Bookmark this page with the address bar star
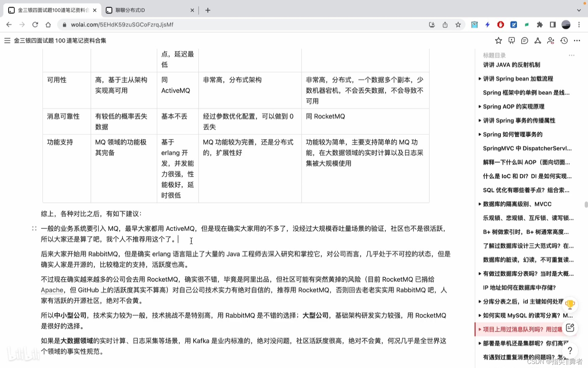The image size is (588, 368). click(x=458, y=25)
